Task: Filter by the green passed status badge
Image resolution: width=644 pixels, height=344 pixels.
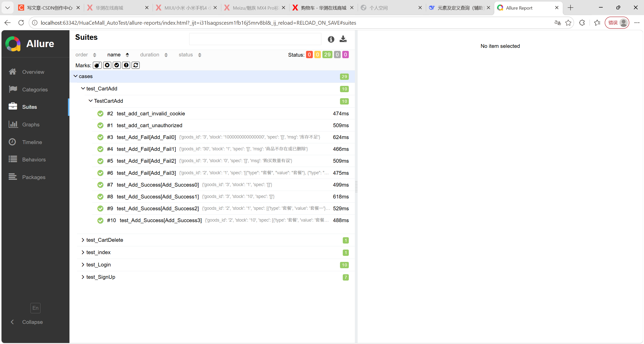Action: (x=327, y=55)
